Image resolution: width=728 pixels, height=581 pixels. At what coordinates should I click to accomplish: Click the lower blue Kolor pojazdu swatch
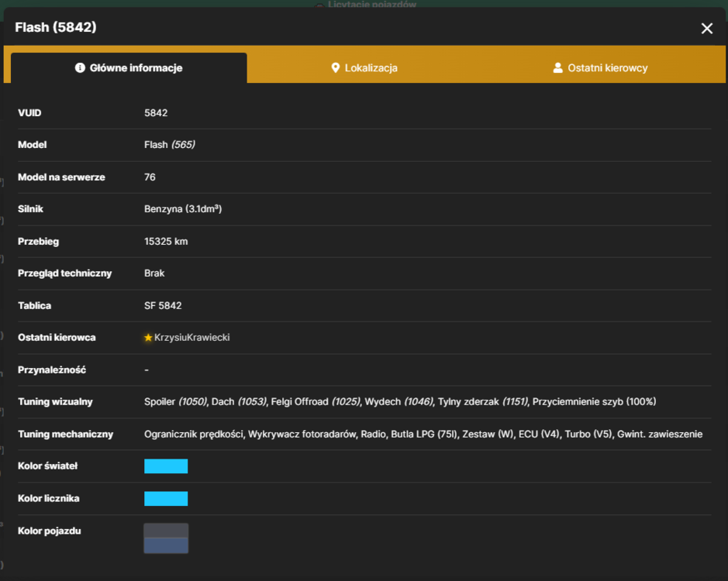pos(166,545)
